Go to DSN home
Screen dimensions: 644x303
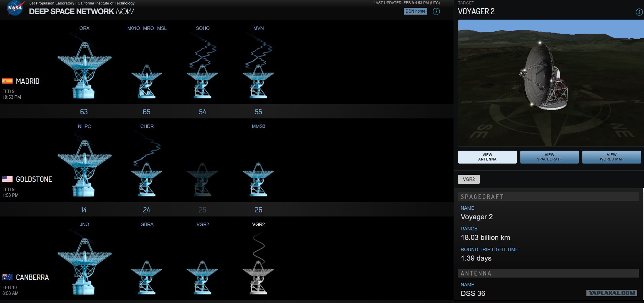pos(415,11)
